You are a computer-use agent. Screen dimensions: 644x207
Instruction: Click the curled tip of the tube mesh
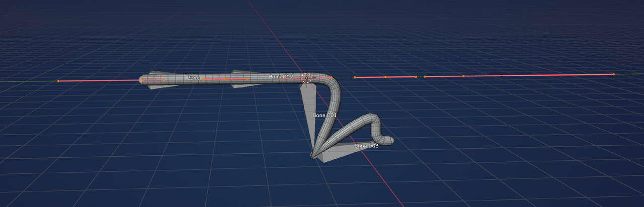tap(388, 140)
